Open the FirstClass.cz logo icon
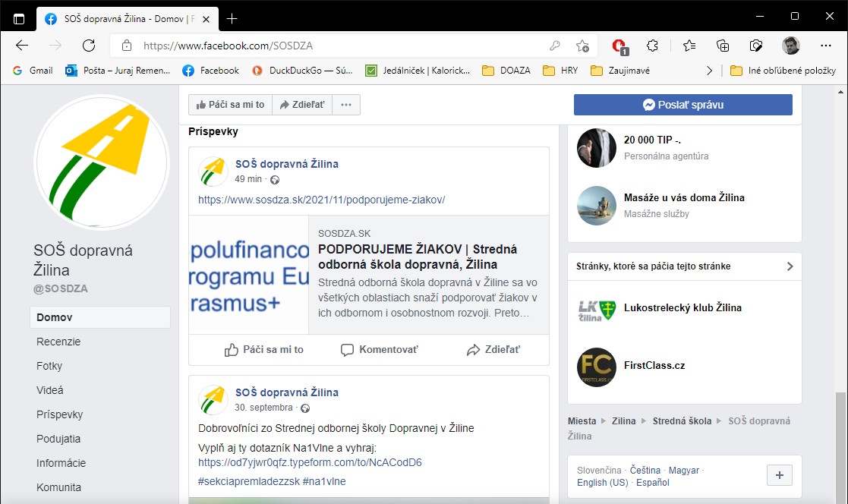Screen dimensions: 848x504 point(597,367)
